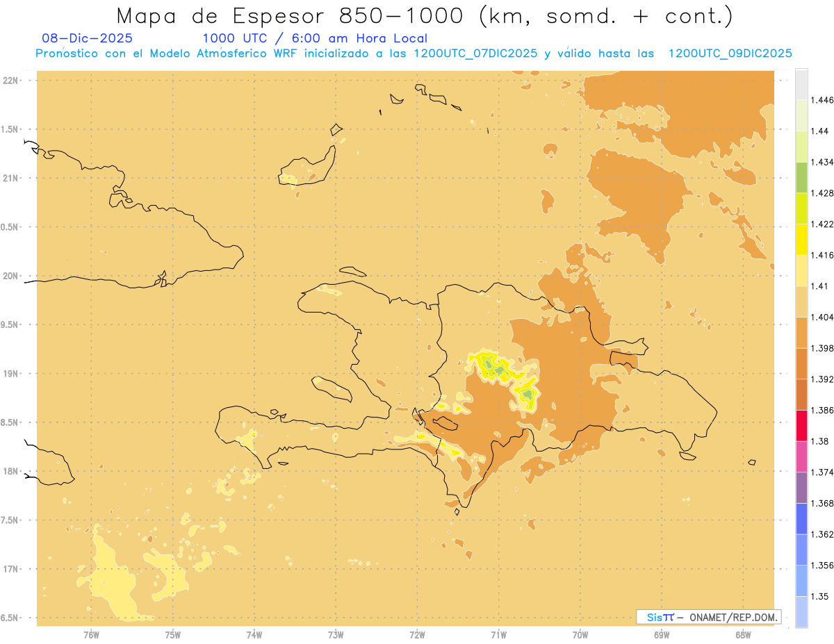
Task: Click the '73W' longitude label
Action: (x=336, y=635)
